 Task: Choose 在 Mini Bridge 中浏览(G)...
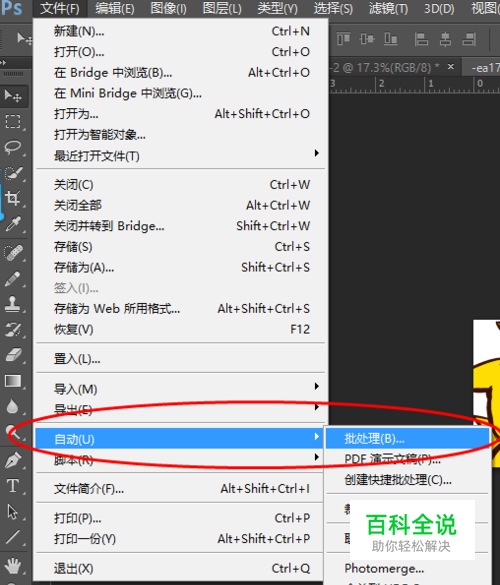181,93
